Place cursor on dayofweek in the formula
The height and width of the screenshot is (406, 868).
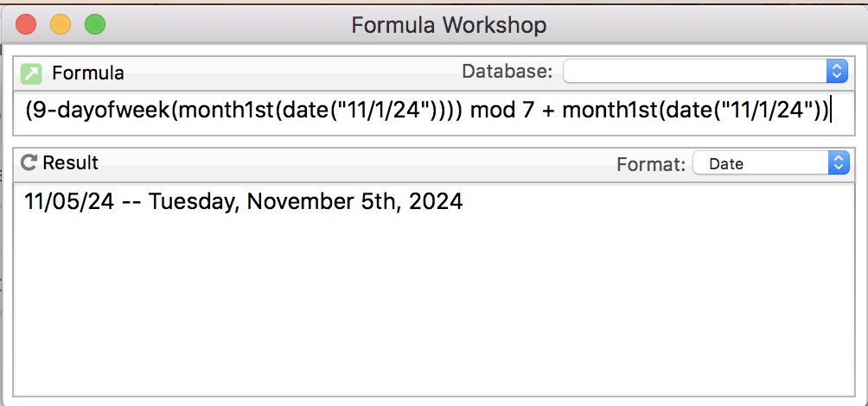click(x=114, y=111)
